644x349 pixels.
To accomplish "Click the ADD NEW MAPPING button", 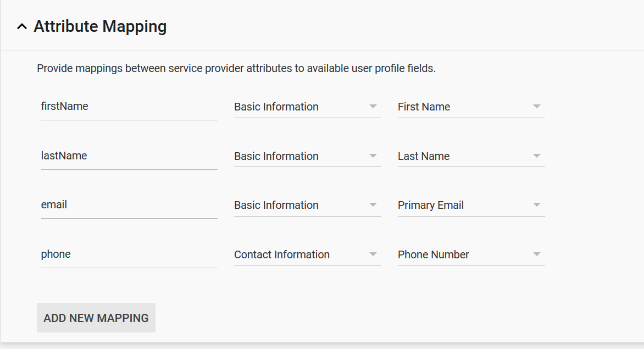I will pyautogui.click(x=96, y=318).
